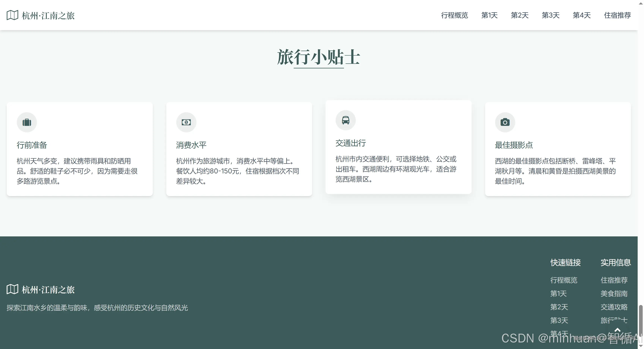The width and height of the screenshot is (644, 349).
Task: Open 住宿推荐 in top navigation
Action: click(x=617, y=15)
